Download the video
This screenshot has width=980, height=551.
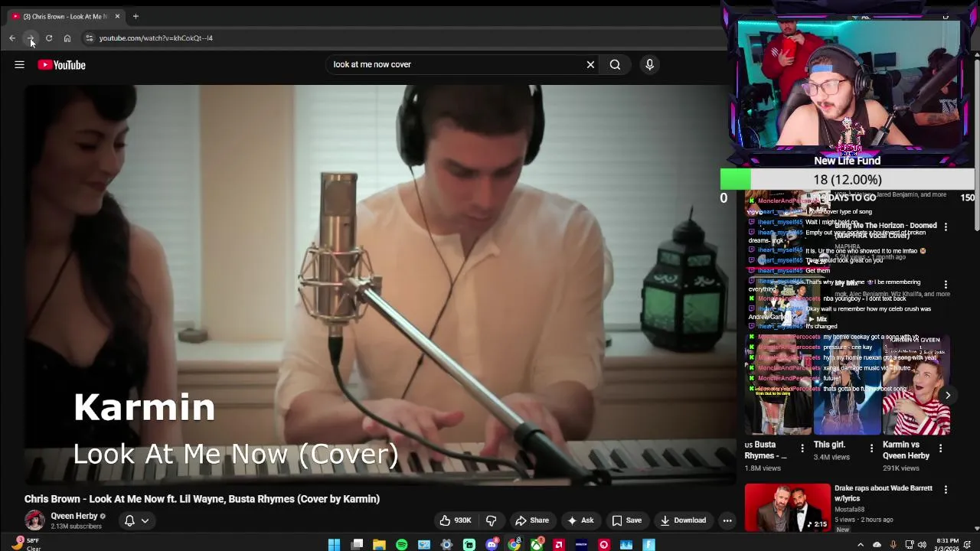pos(683,520)
